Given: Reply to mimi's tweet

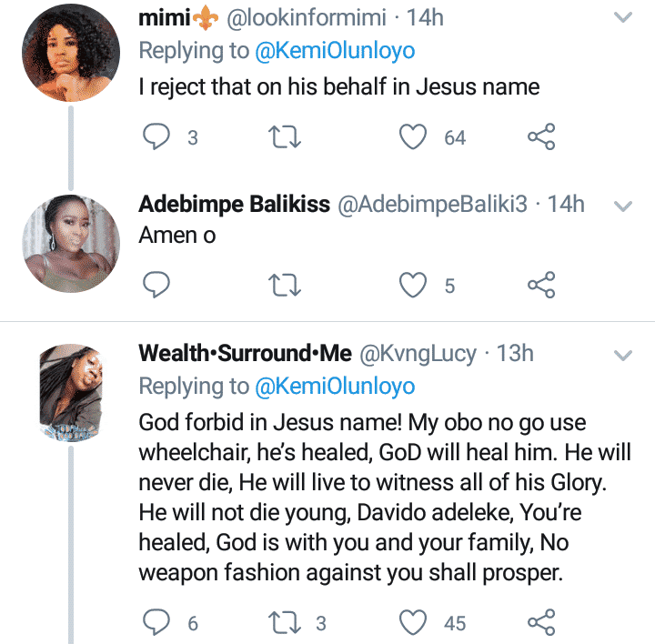Looking at the screenshot, I should click(157, 137).
